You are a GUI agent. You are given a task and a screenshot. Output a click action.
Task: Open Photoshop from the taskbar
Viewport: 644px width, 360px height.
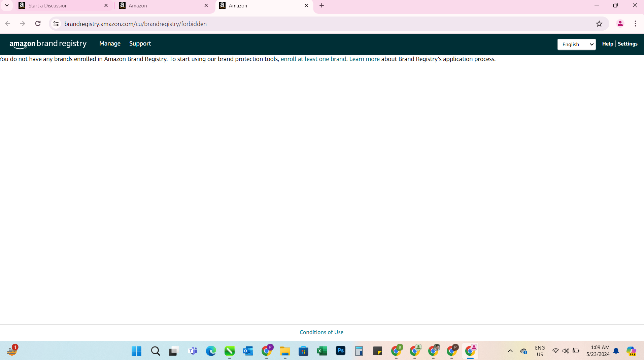(x=341, y=351)
